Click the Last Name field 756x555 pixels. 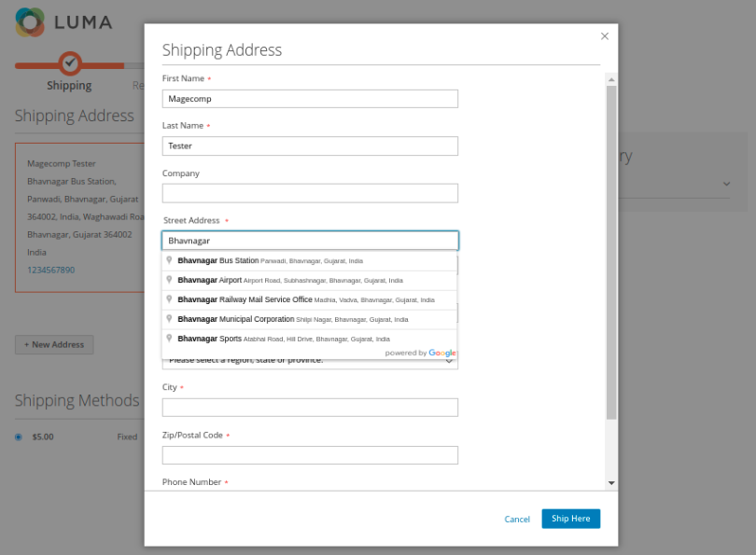pos(310,146)
